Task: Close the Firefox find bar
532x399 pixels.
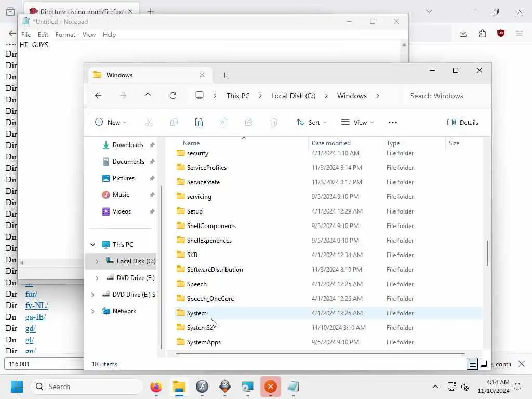Action: (x=522, y=364)
